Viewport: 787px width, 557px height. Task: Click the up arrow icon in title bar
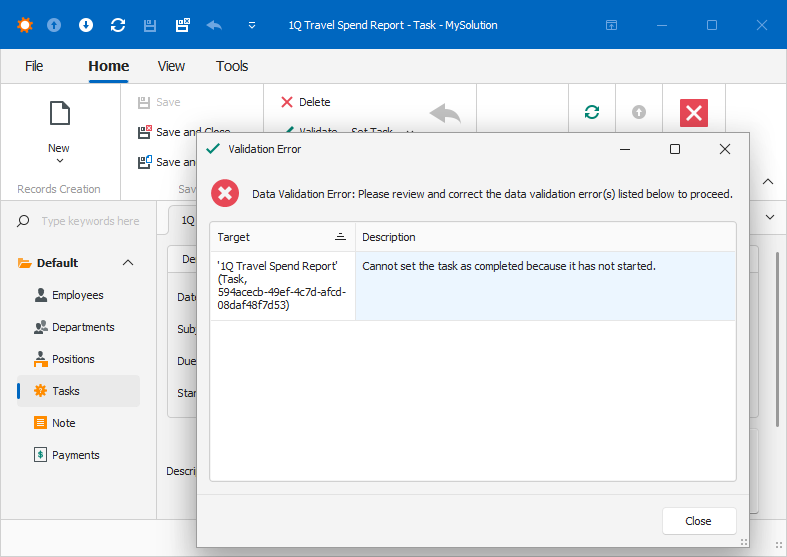pos(54,25)
